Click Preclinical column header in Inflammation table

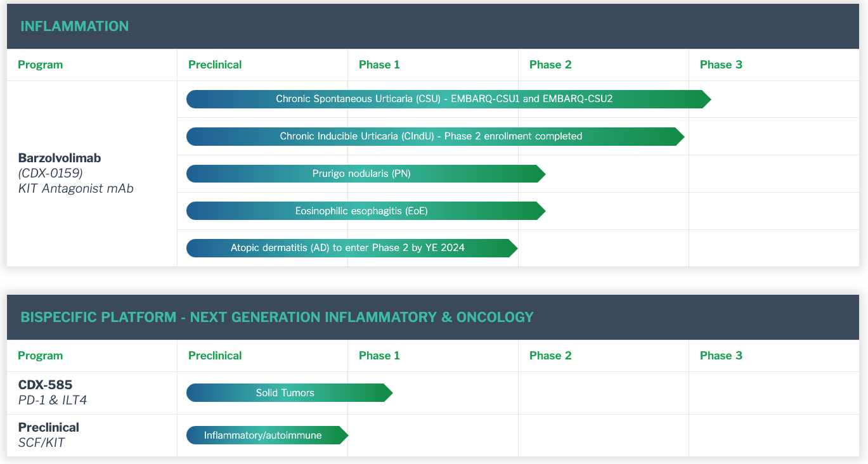(x=215, y=65)
